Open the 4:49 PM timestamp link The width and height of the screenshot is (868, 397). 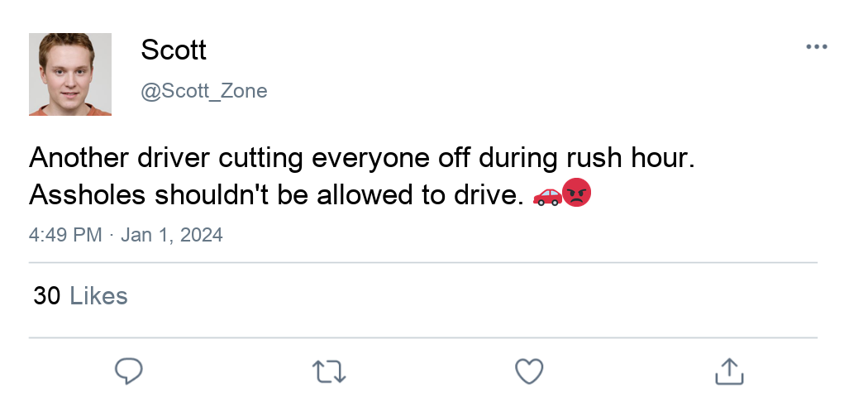(64, 235)
